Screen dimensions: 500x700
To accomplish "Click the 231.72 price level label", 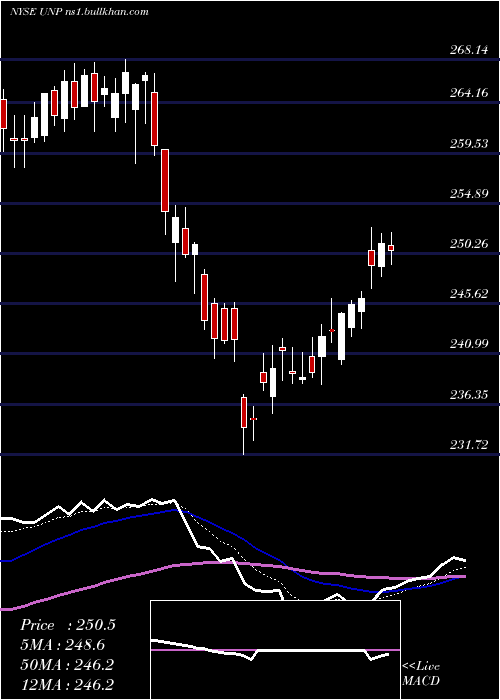I will point(468,445).
